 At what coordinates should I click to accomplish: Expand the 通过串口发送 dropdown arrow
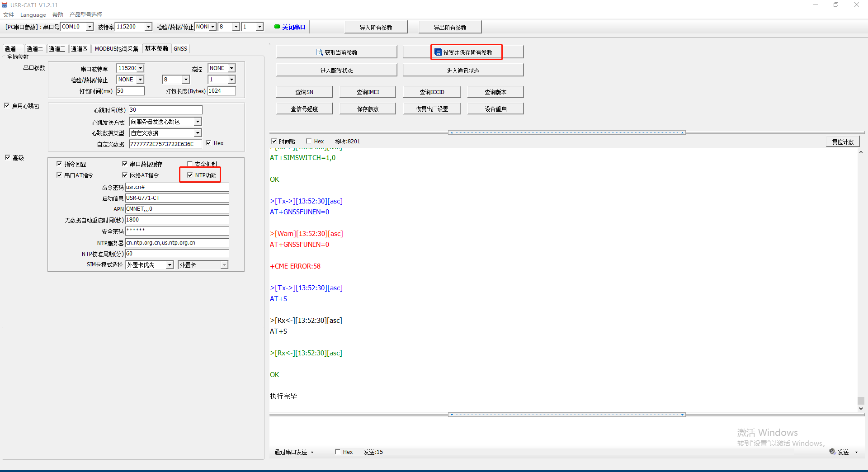(312, 452)
